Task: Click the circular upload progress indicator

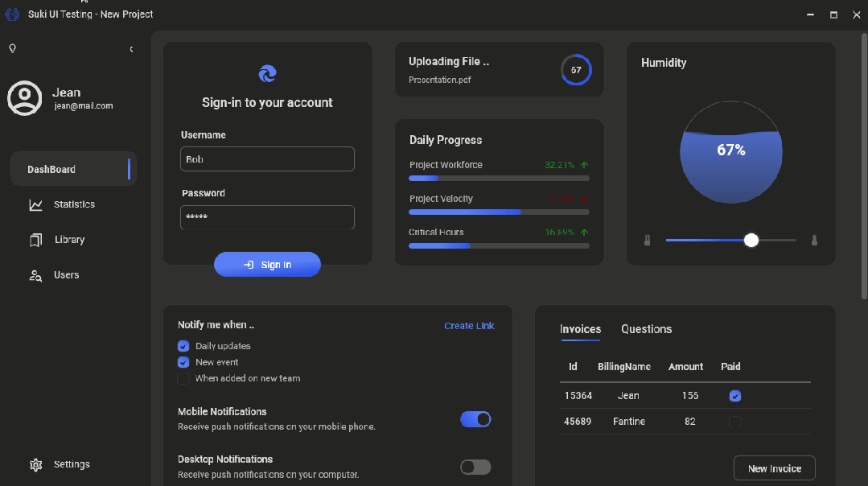Action: (576, 70)
